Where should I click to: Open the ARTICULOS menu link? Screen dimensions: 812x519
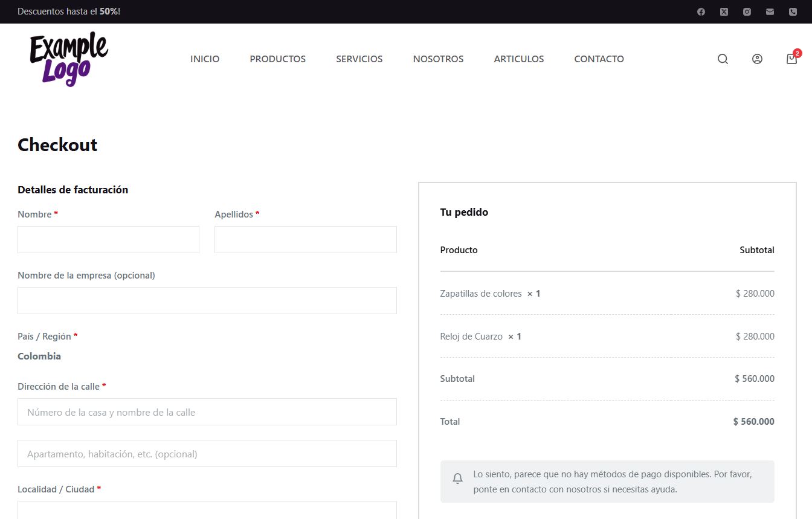point(518,59)
